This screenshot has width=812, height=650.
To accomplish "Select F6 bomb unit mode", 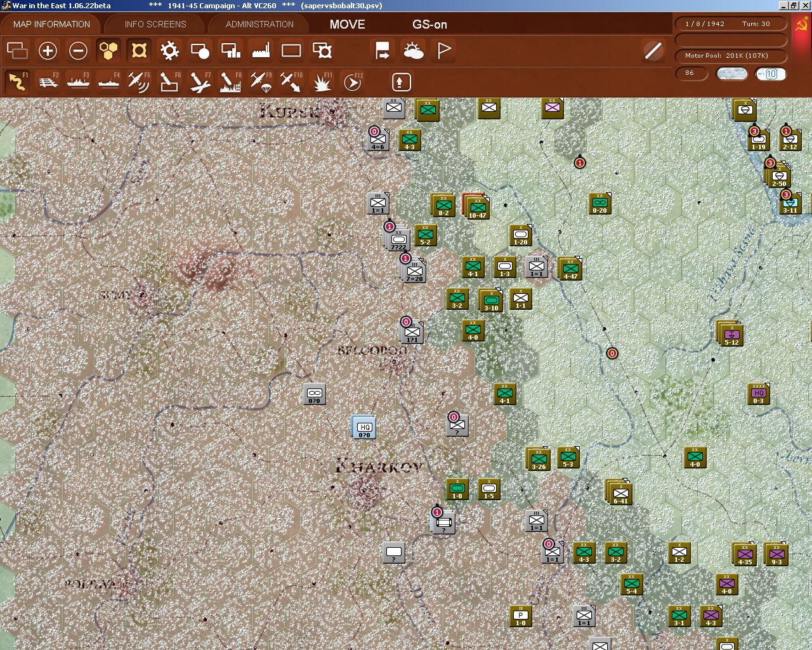I will (169, 81).
